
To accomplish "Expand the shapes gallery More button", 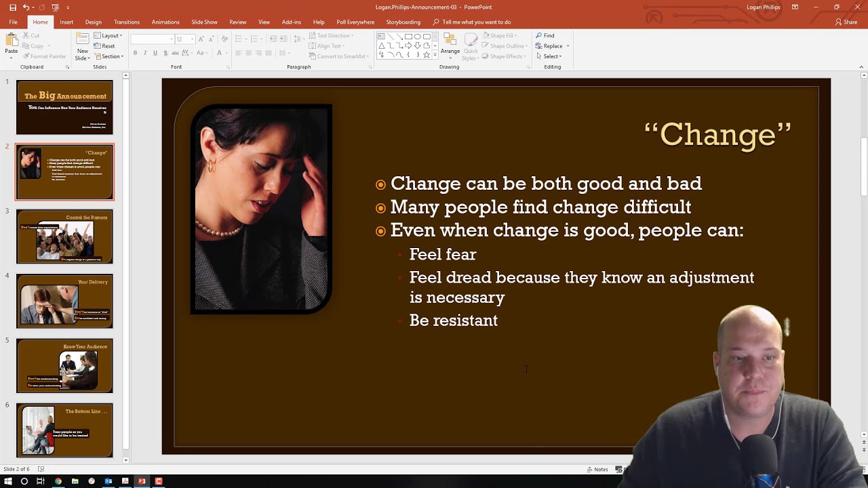I will click(x=435, y=56).
